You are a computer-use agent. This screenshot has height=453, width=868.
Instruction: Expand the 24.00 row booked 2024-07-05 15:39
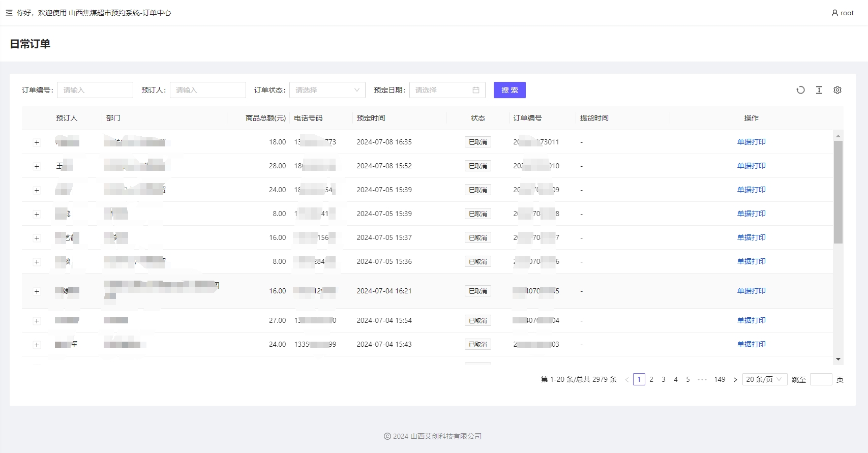pos(37,190)
